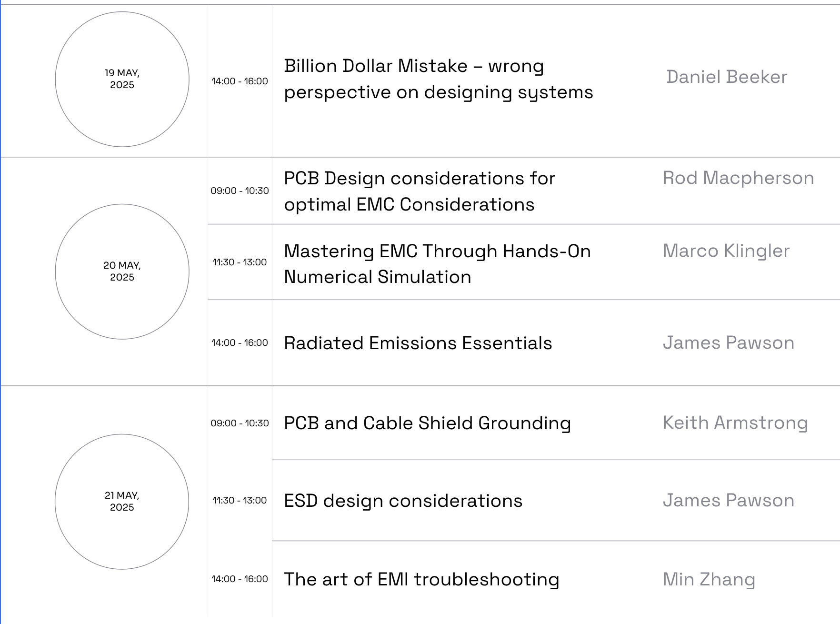Open The art of EMI troubleshooting session
Viewport: 840px width, 624px height.
click(x=422, y=579)
